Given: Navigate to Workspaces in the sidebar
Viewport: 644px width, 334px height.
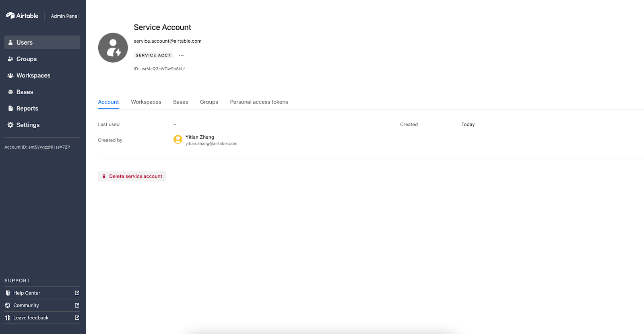Looking at the screenshot, I should click(42, 75).
